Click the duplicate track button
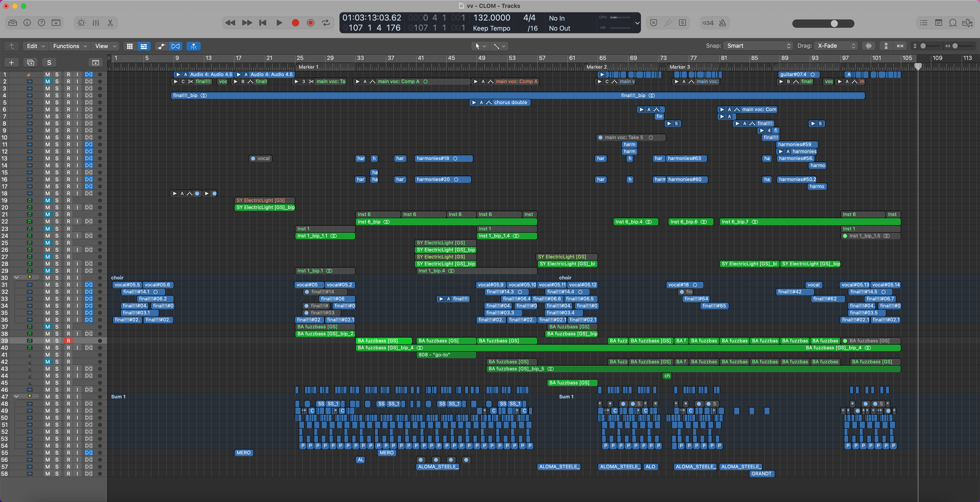Screen dimensions: 980x502 [x=30, y=62]
